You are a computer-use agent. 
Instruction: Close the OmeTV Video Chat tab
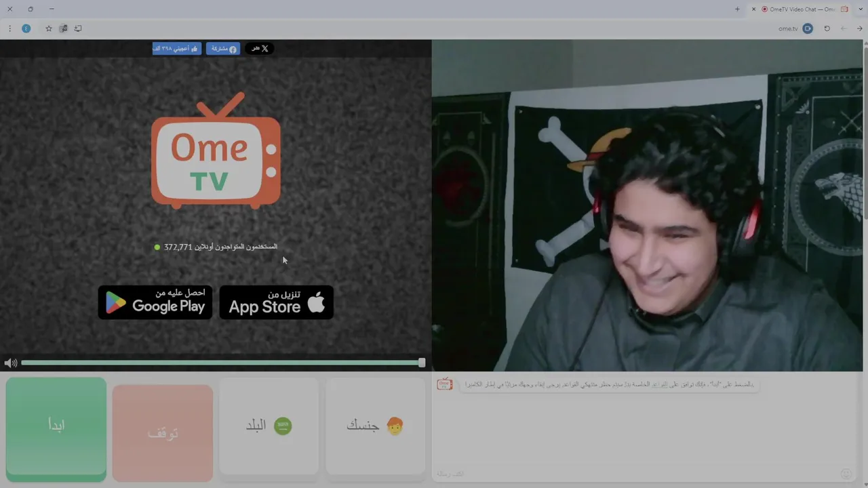click(753, 9)
